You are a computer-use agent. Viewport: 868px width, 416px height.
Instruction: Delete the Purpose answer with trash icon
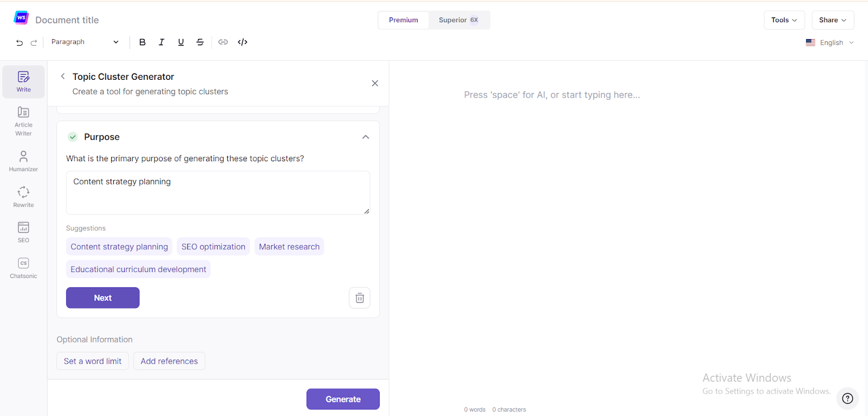pos(360,298)
